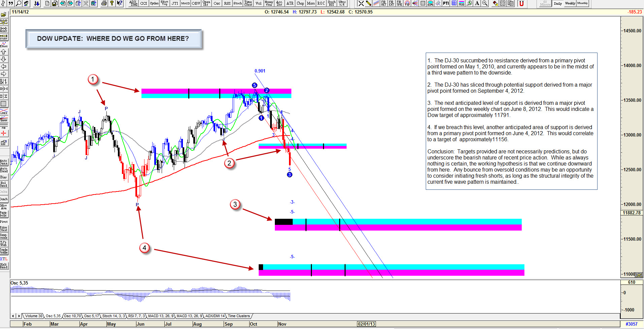Add ADX DMI indicator
Screen dimensions: 644x329
pyautogui.click(x=133, y=3)
